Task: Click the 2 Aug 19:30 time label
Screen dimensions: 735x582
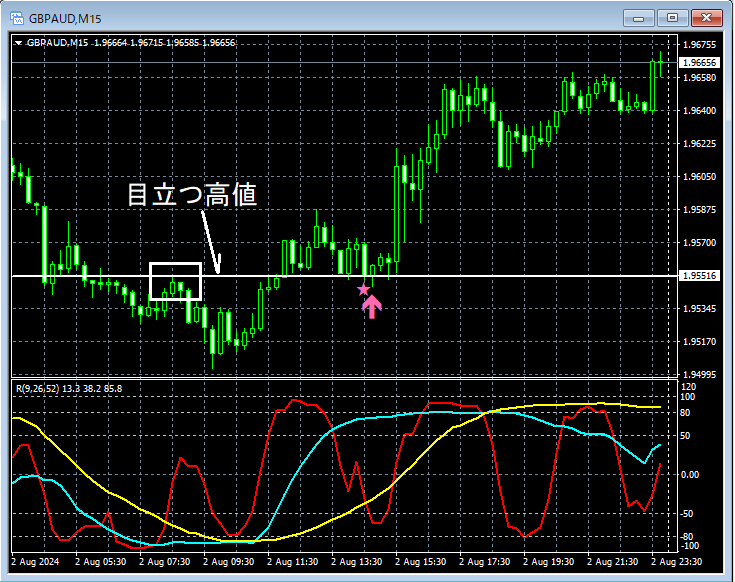Action: coord(548,562)
